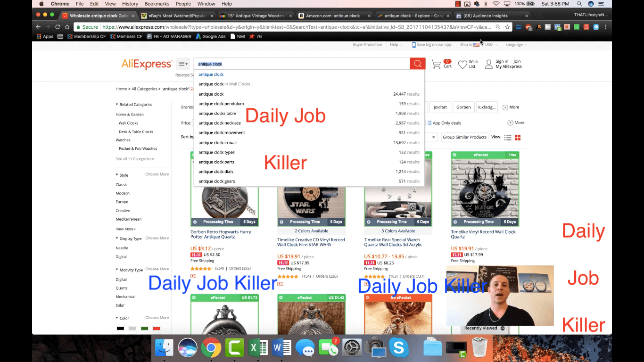Click the Apple menu icon
The width and height of the screenshot is (644, 362).
pos(41,4)
